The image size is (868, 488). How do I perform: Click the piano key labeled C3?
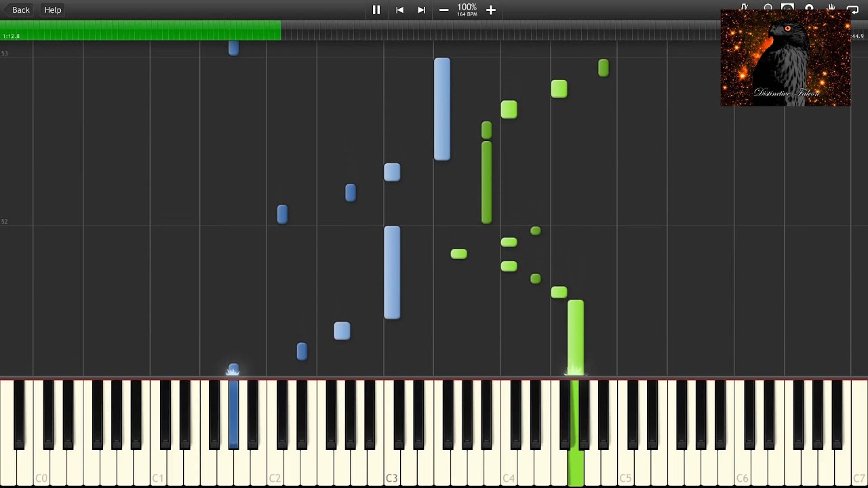[x=392, y=468]
